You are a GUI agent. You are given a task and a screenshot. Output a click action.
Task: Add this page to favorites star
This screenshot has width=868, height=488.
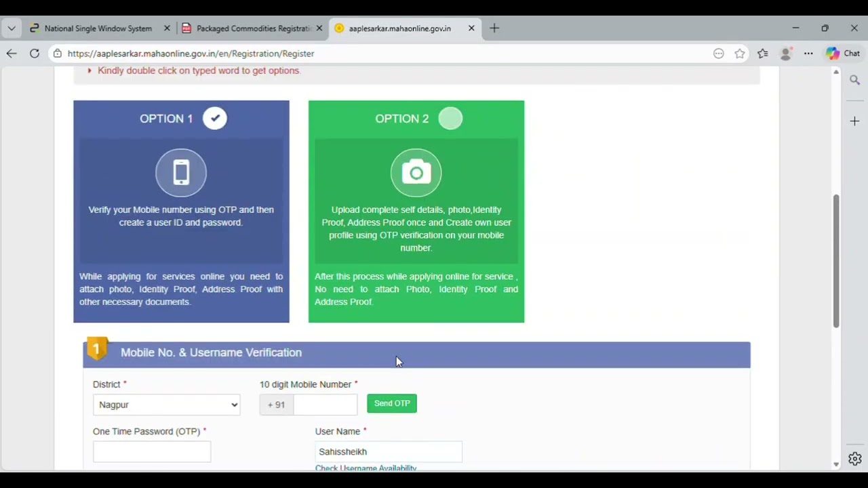pyautogui.click(x=740, y=54)
